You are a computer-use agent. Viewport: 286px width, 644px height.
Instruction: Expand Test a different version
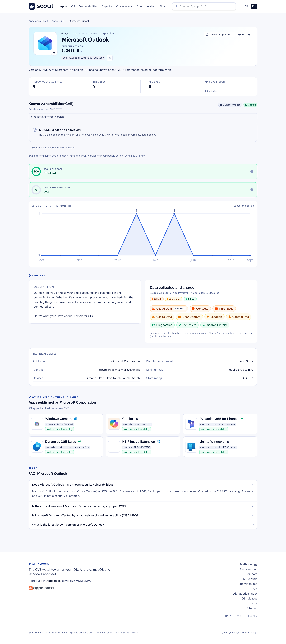point(143,117)
